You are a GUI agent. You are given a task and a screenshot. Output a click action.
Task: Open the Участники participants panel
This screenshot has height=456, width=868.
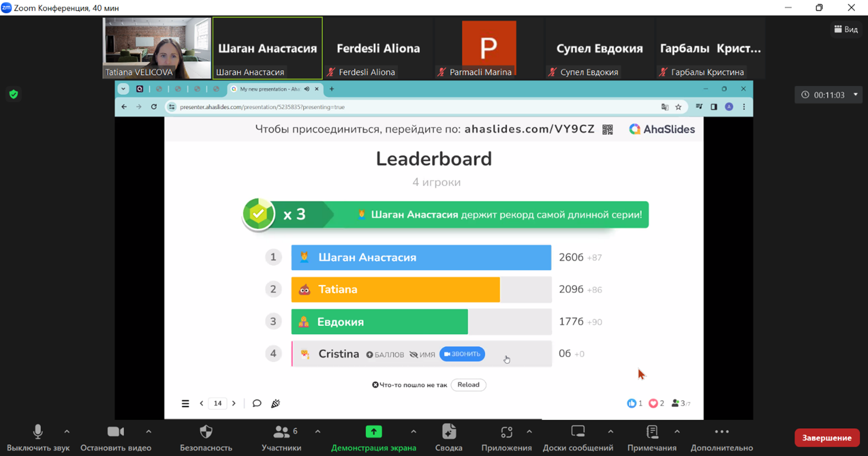[281, 432]
